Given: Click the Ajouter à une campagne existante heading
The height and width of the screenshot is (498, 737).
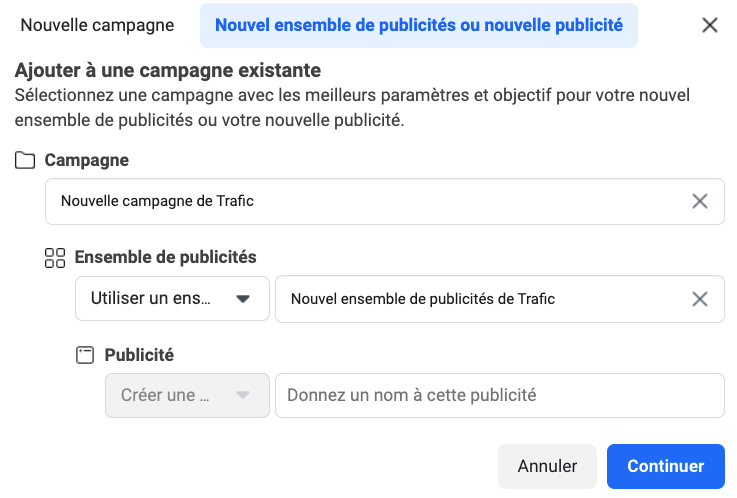Looking at the screenshot, I should [x=168, y=71].
